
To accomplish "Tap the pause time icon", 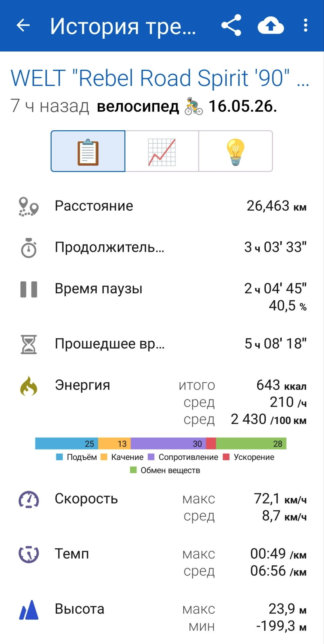I will click(x=28, y=289).
